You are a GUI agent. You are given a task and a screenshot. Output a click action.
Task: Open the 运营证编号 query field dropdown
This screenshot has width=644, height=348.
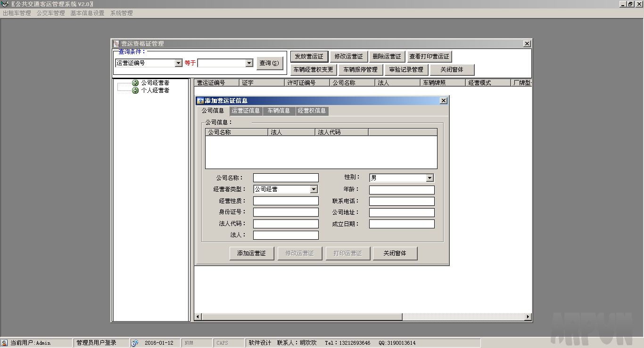[178, 63]
